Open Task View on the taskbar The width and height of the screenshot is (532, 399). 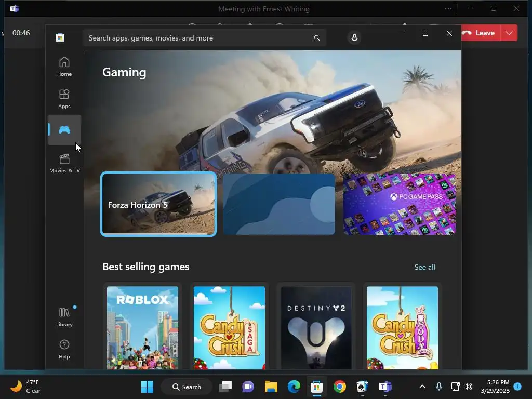pyautogui.click(x=225, y=387)
